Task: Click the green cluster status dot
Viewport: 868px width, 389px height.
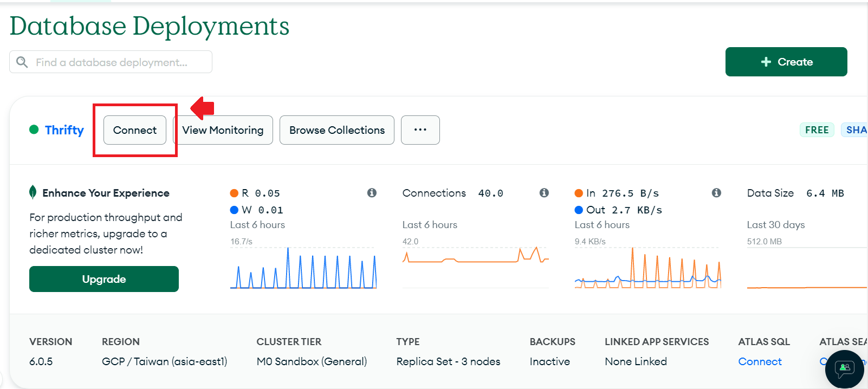Action: click(x=34, y=129)
